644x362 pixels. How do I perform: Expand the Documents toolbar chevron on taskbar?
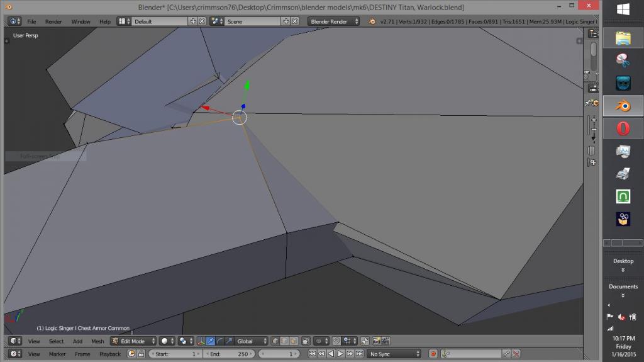pyautogui.click(x=623, y=296)
